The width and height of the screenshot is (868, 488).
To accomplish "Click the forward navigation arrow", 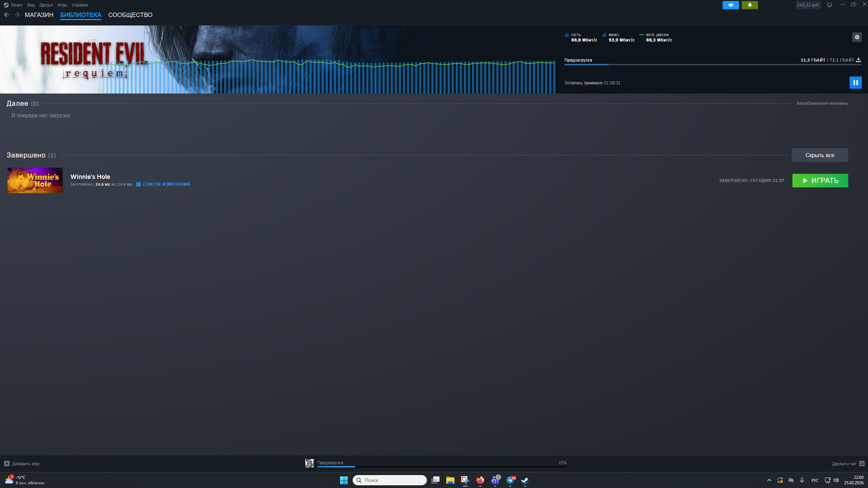I will click(17, 15).
